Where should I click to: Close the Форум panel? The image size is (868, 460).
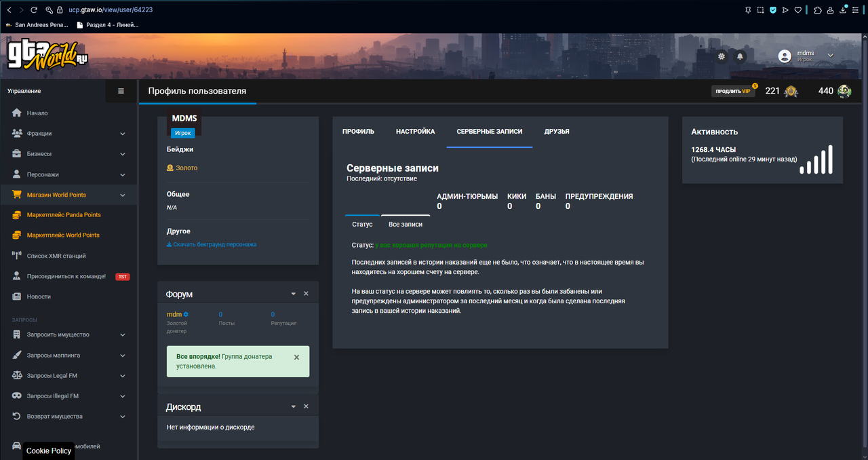[x=306, y=294]
